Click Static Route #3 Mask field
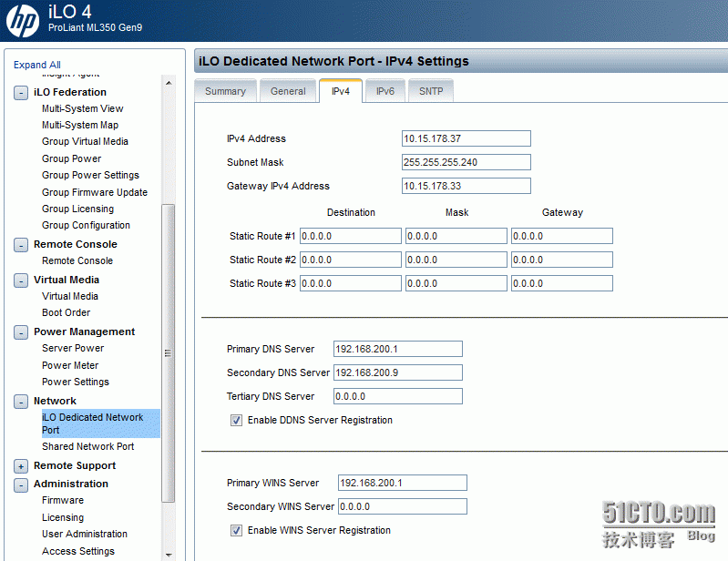The width and height of the screenshot is (728, 561). click(x=456, y=283)
